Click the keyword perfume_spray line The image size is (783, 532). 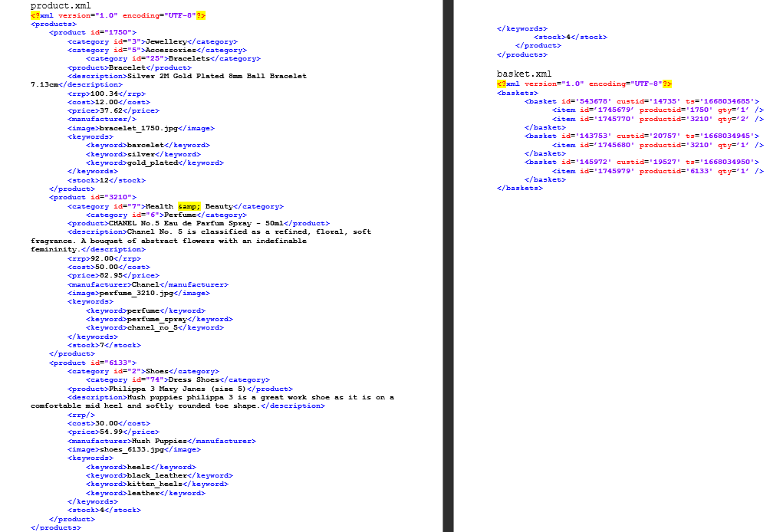160,320
